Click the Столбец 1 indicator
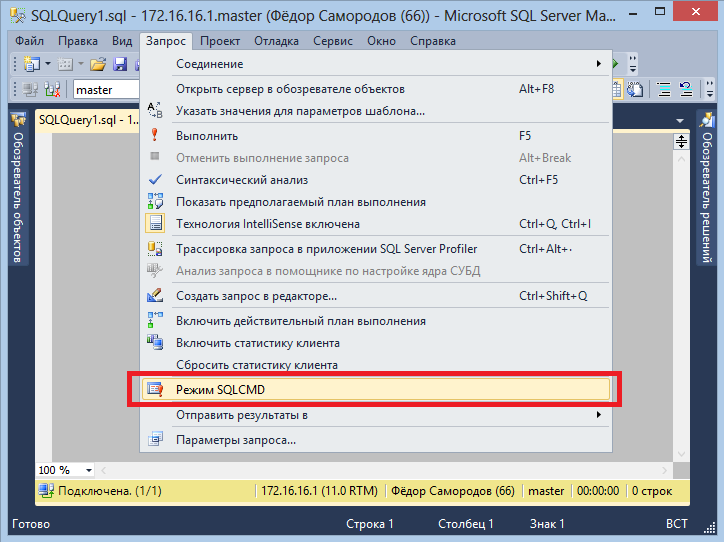Viewport: 724px width, 542px height. coord(465,524)
